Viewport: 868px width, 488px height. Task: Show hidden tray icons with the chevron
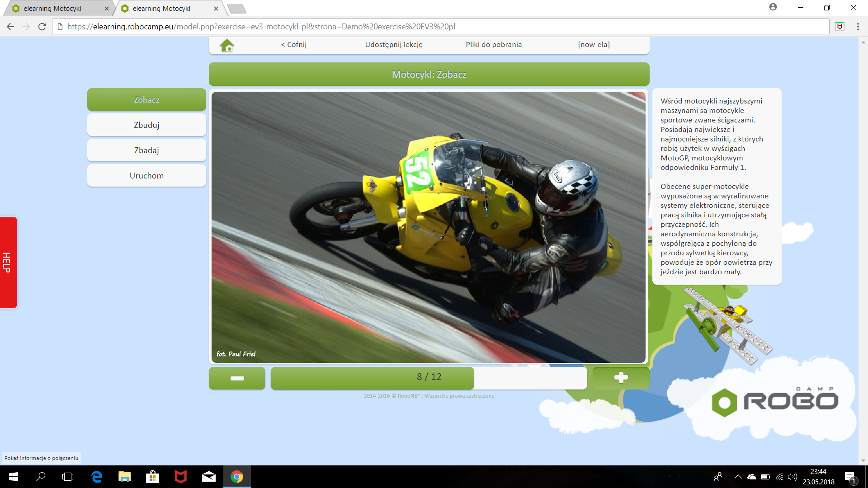(738, 477)
